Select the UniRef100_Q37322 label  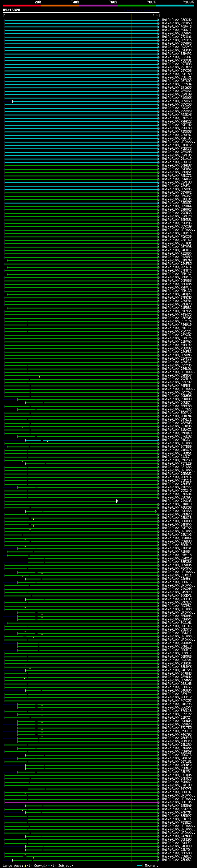click(x=177, y=410)
